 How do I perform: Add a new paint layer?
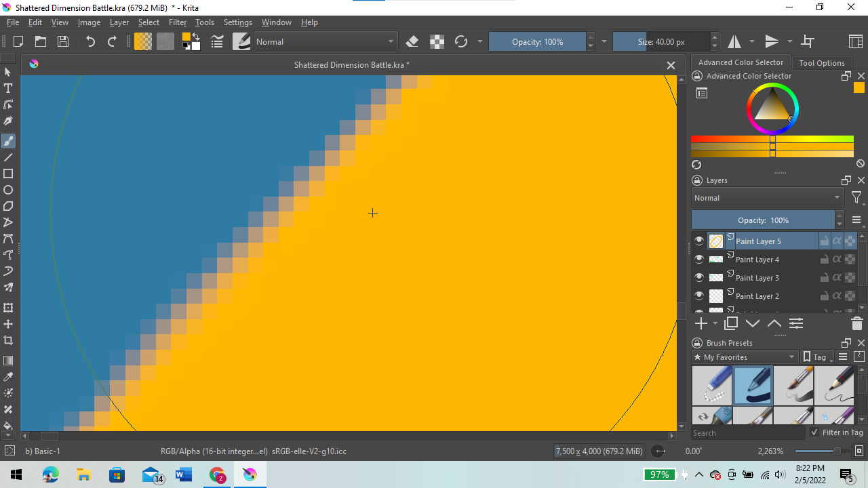click(x=701, y=323)
